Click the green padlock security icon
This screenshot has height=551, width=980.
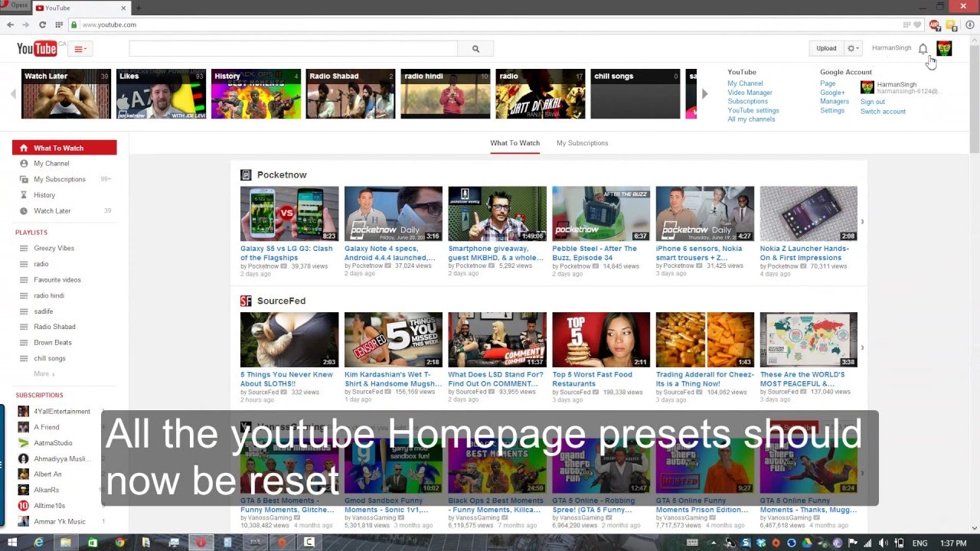75,24
